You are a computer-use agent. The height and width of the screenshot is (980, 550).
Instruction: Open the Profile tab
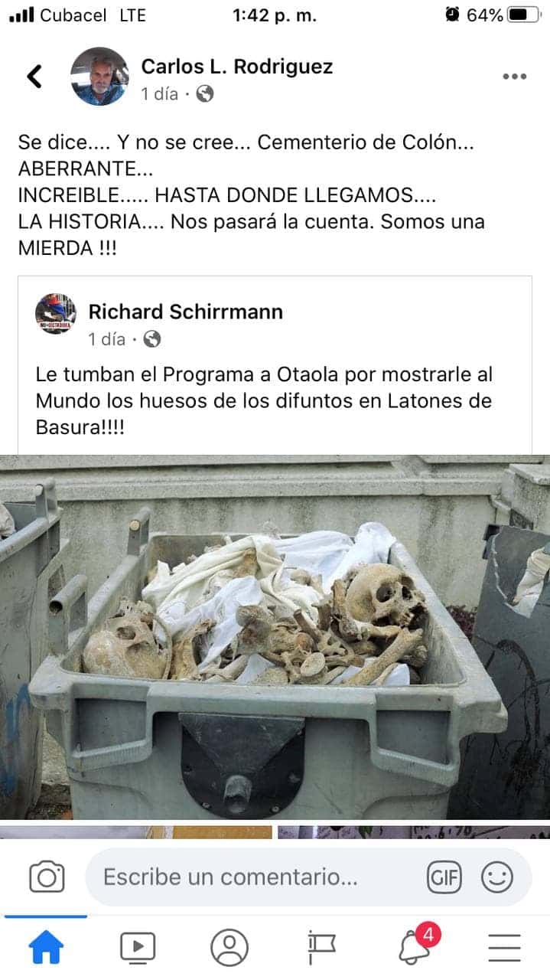[x=229, y=948]
